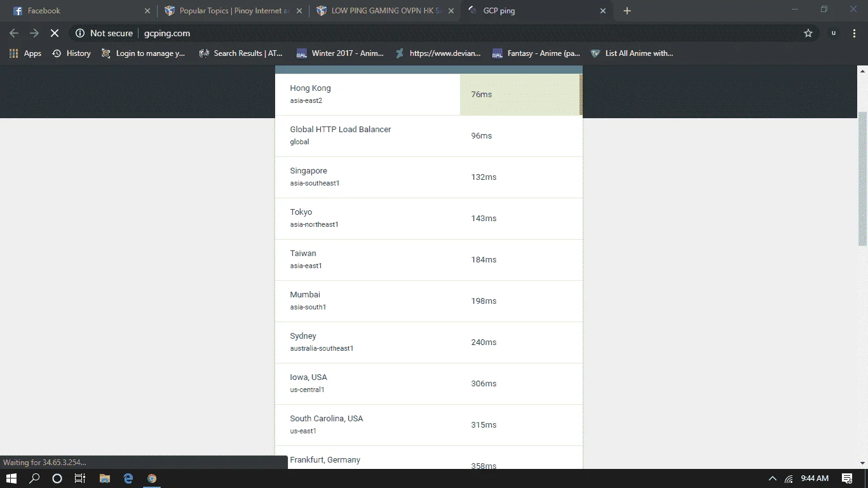Close the GCP ping tab

(x=603, y=11)
